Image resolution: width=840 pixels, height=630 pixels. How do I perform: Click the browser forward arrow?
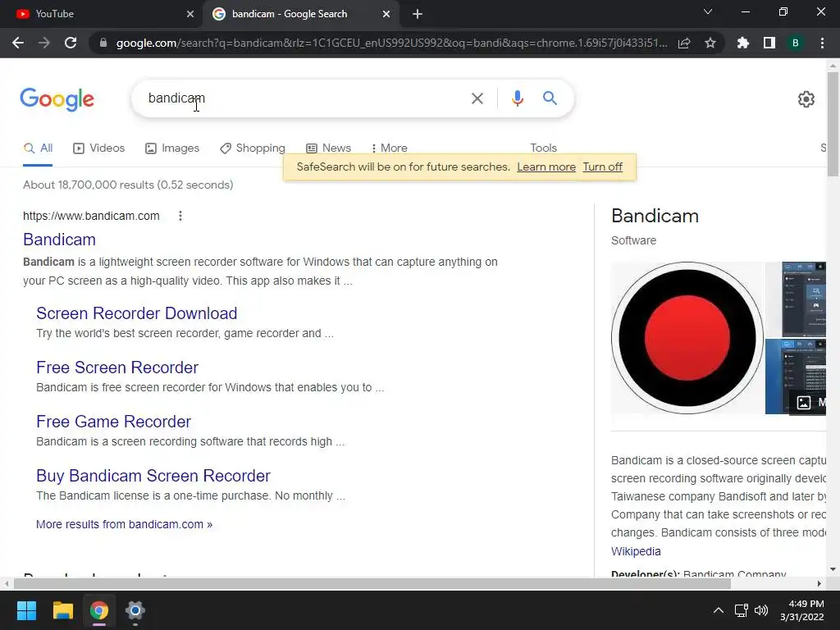[x=44, y=43]
